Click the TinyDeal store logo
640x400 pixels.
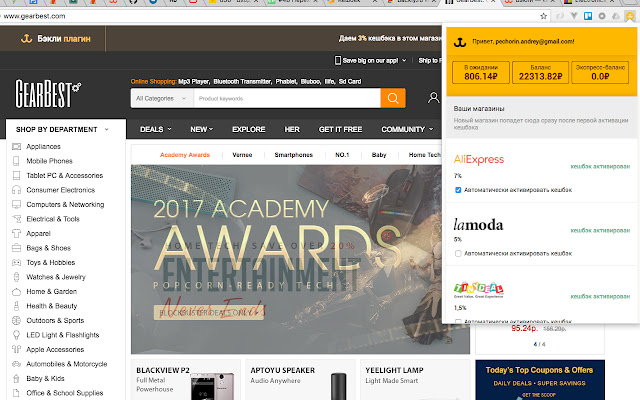pos(478,290)
